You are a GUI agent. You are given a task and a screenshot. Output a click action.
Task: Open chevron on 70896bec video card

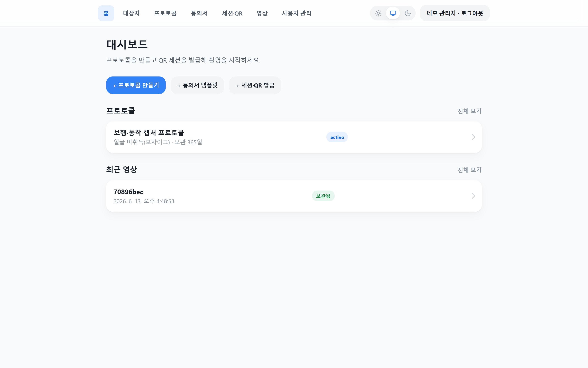coord(473,196)
